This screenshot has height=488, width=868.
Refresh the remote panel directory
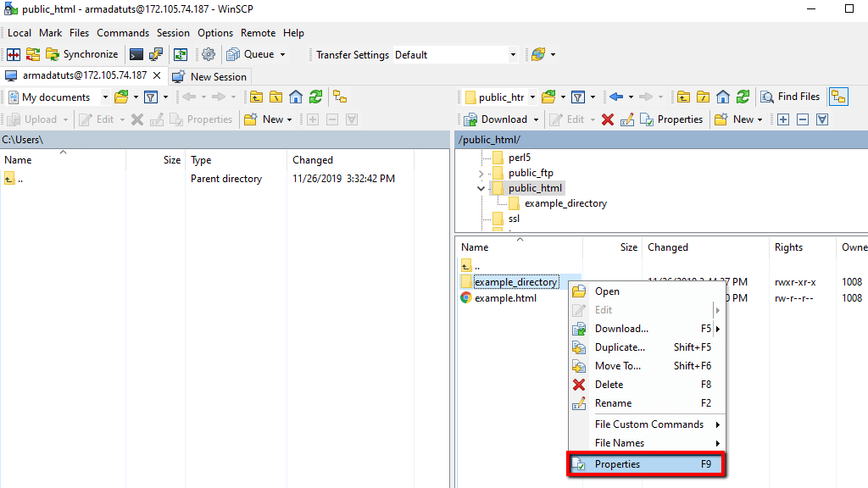coord(743,97)
